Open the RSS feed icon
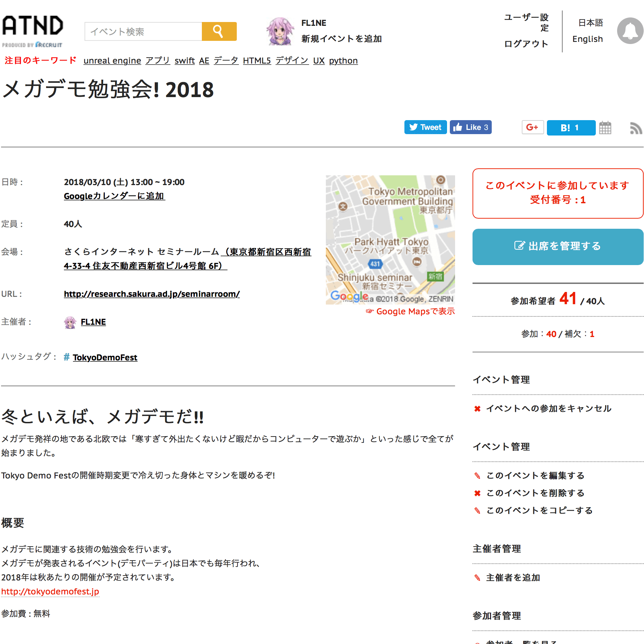This screenshot has width=644, height=644. pyautogui.click(x=635, y=128)
